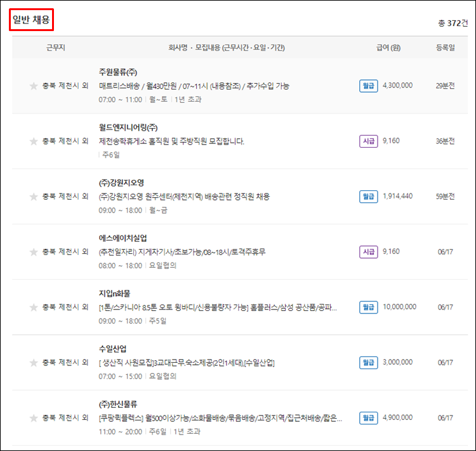Screen dimensions: 476x451
Task: Open 매트리스배송 / 월430만원 job title
Action: tap(194, 86)
